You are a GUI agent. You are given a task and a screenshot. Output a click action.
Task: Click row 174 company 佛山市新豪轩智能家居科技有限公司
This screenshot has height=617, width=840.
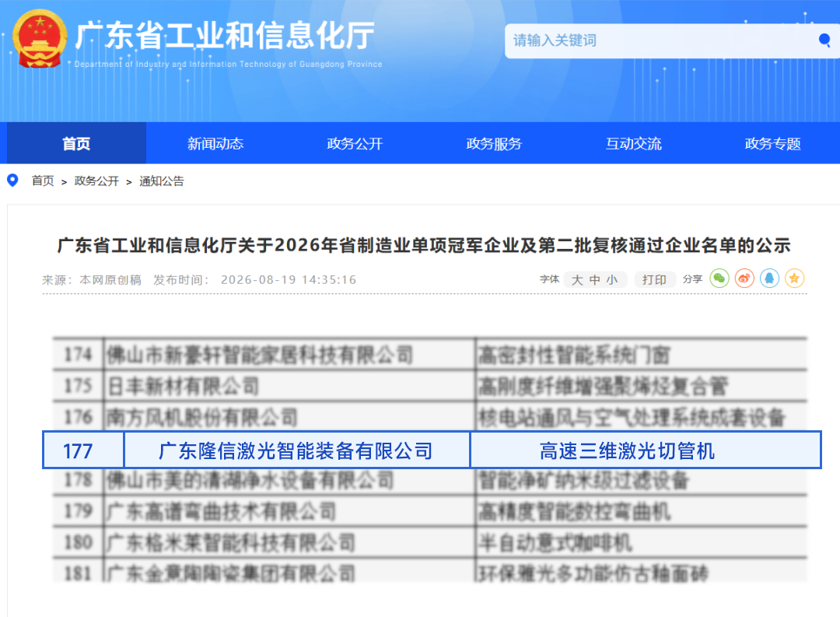pyautogui.click(x=260, y=354)
